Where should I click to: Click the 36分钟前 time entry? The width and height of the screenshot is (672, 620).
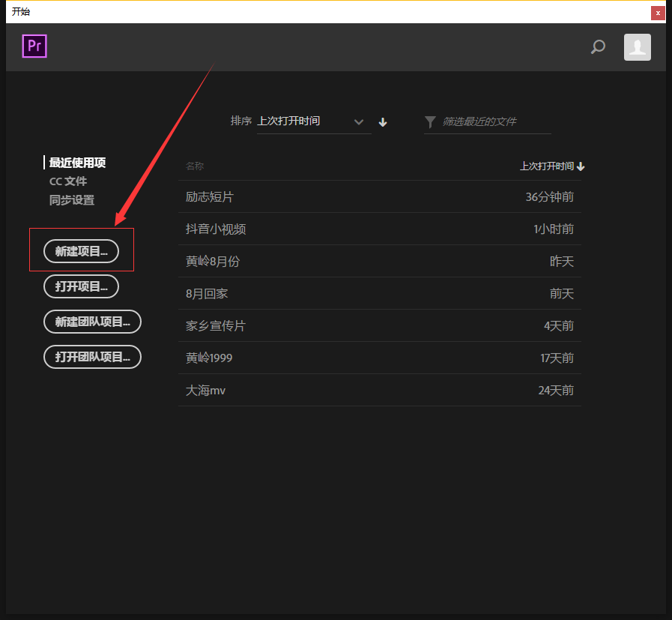pyautogui.click(x=549, y=197)
